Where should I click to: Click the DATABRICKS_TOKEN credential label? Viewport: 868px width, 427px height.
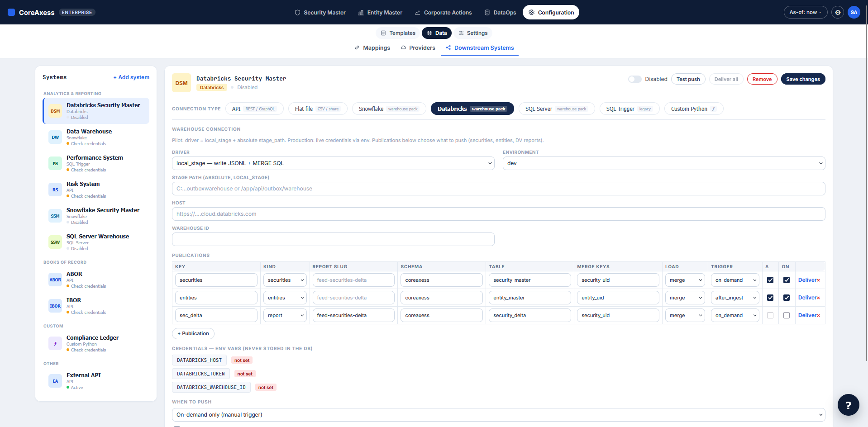(x=201, y=374)
